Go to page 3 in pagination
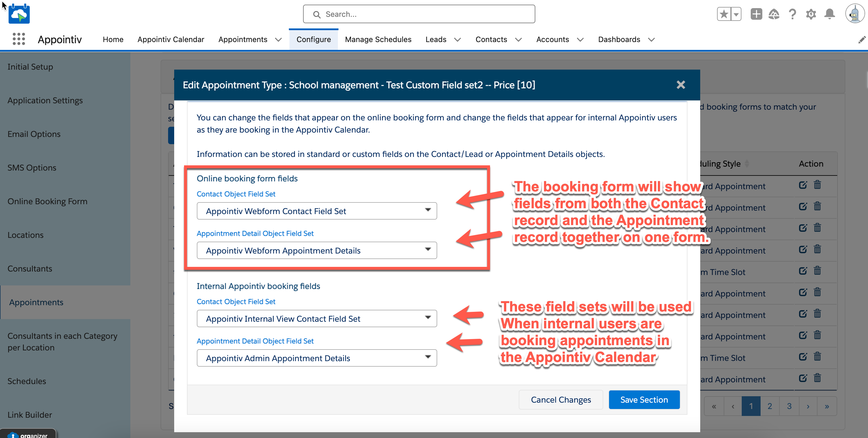 (x=789, y=406)
